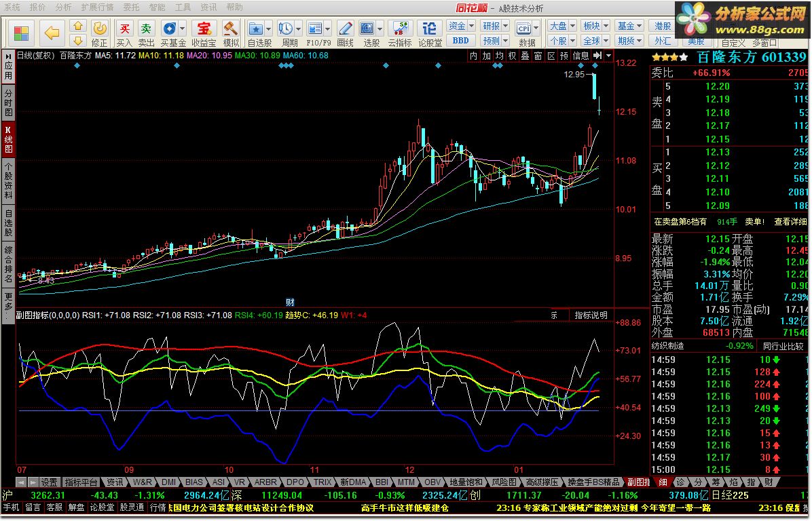Expand the 板块 dropdown

click(606, 25)
